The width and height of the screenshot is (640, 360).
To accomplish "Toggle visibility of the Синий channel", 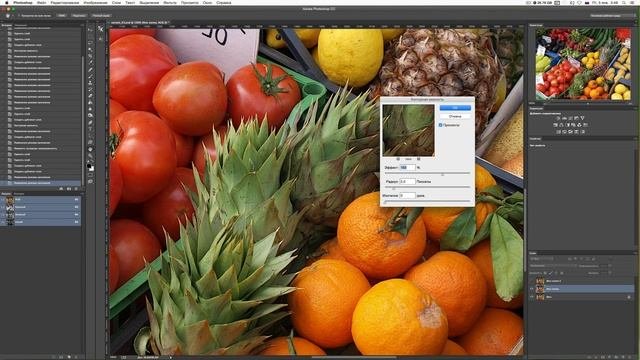I will pyautogui.click(x=3, y=222).
